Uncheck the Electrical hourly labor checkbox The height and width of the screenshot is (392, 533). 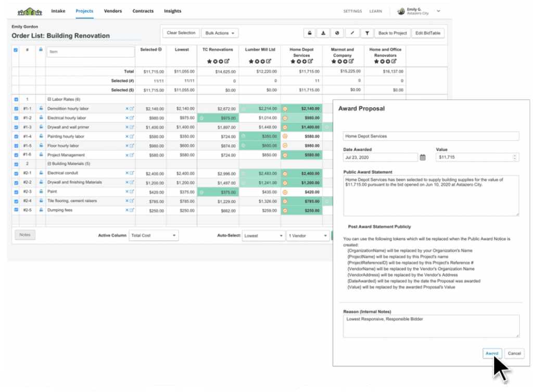click(16, 118)
